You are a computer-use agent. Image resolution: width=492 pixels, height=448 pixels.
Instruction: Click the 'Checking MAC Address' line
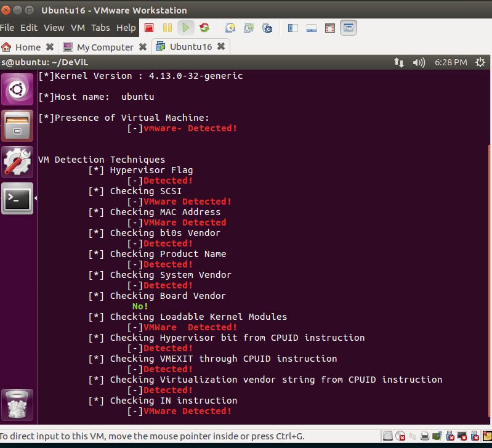click(154, 212)
